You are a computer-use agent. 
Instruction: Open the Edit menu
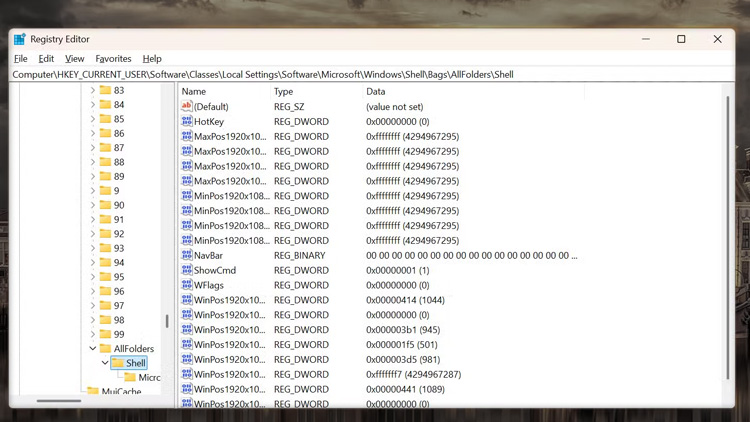tap(46, 58)
